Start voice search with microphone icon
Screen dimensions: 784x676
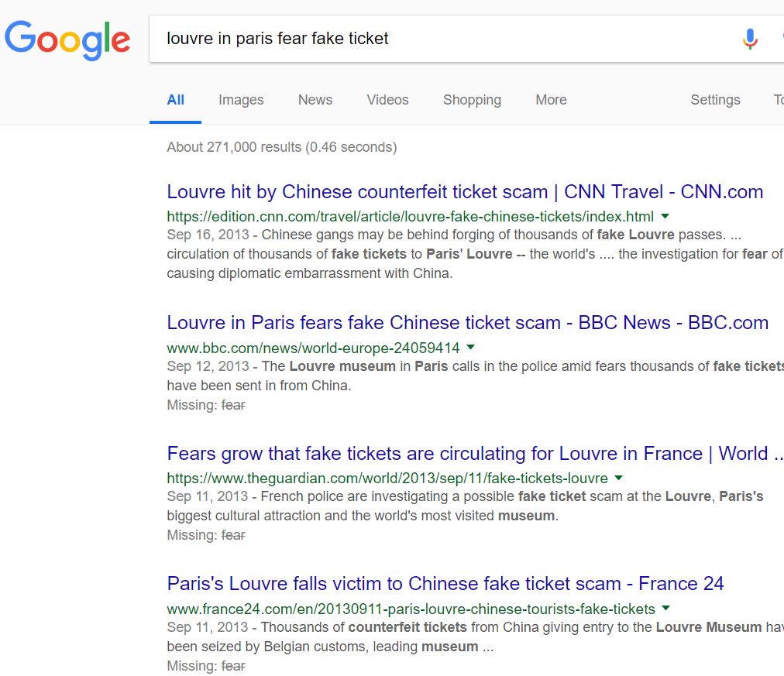(749, 39)
